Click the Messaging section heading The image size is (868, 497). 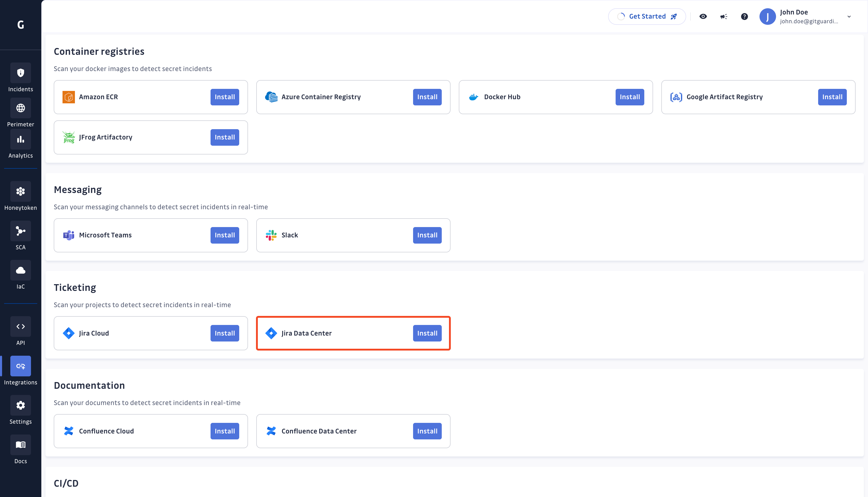point(78,190)
